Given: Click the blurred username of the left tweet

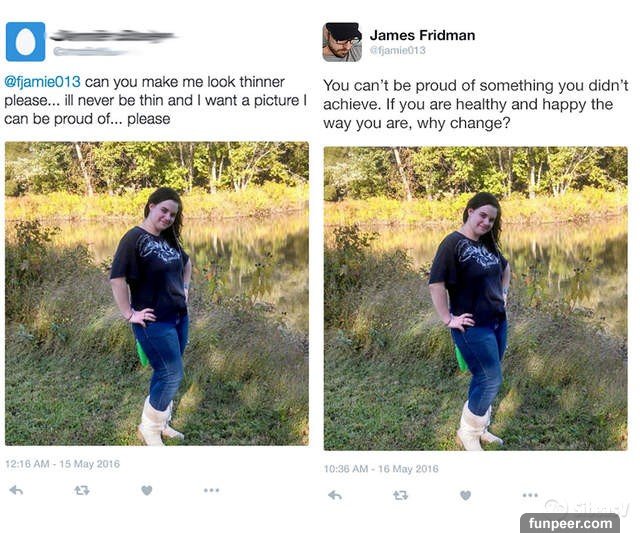Looking at the screenshot, I should point(112,36).
